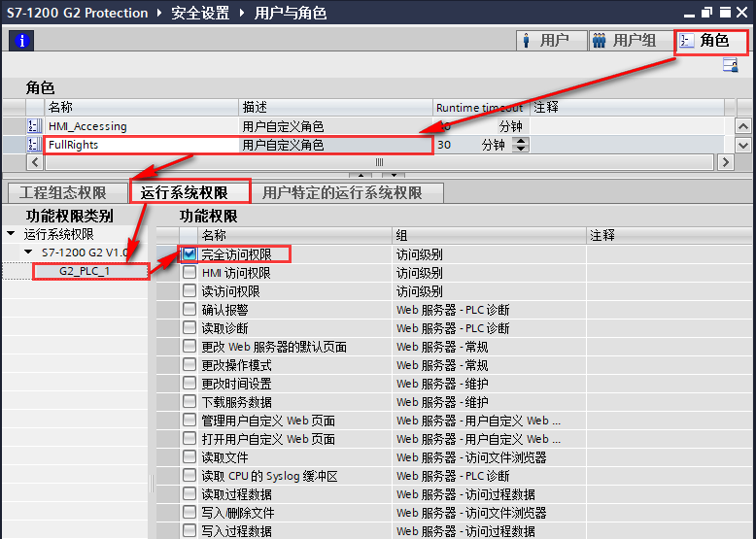Tick the 确认报警 permission checkbox
756x539 pixels.
coord(189,310)
